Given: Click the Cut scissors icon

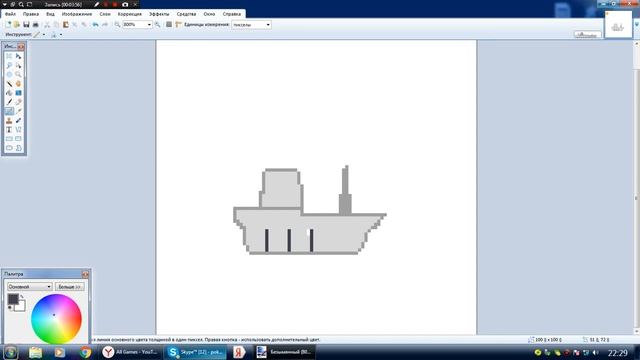Looking at the screenshot, I should tap(47, 25).
